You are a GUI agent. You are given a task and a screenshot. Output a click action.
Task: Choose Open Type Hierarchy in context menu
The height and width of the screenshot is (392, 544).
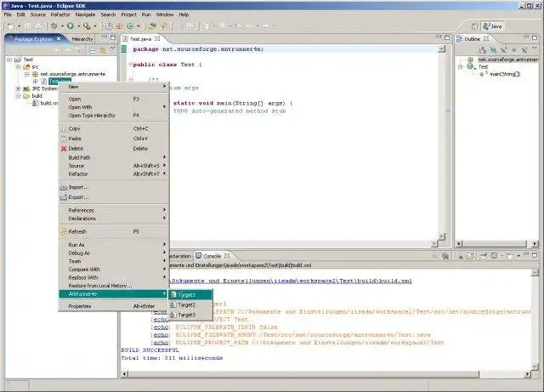114,116
